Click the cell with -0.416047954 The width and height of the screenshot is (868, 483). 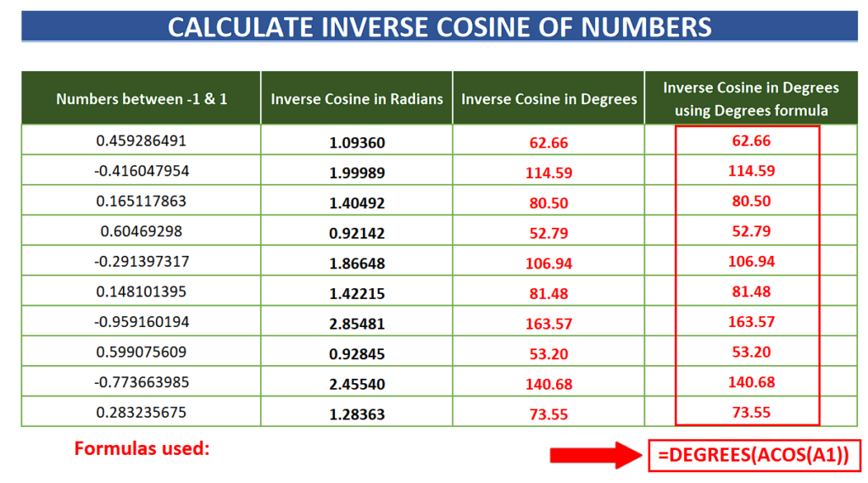[142, 171]
